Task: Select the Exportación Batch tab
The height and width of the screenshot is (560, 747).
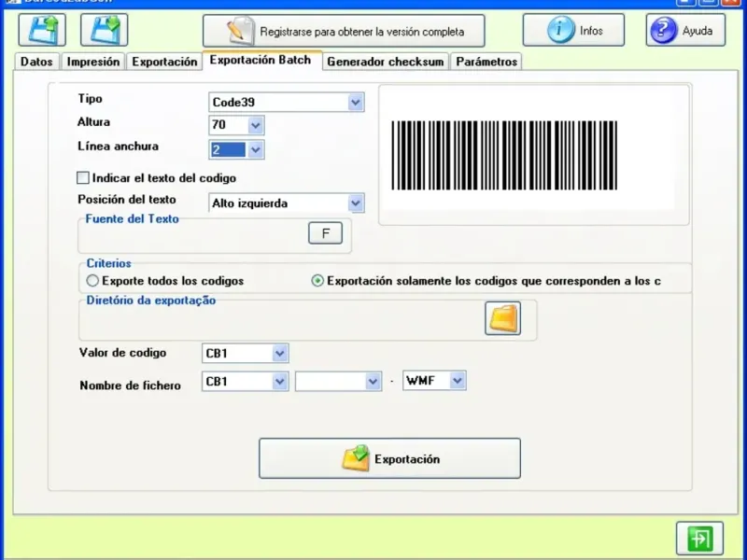Action: click(x=262, y=60)
